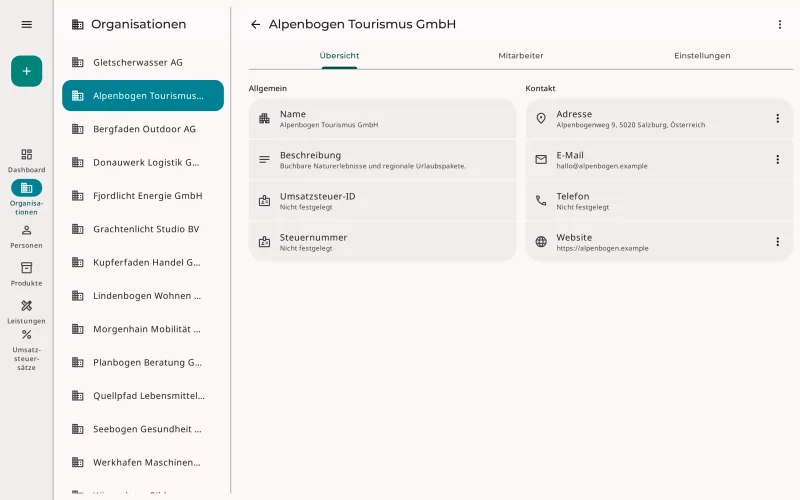Click the E-Mail envelope icon
Viewport: 800px width, 500px height.
click(x=541, y=160)
